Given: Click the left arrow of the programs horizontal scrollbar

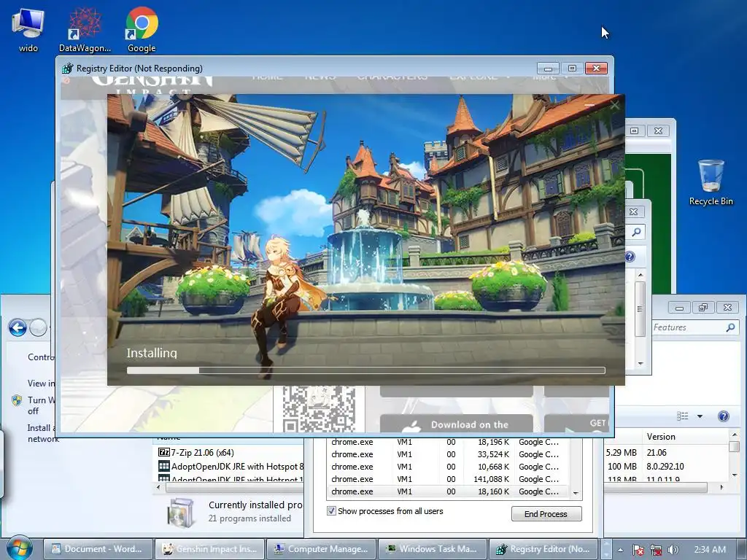Looking at the screenshot, I should click(x=158, y=487).
